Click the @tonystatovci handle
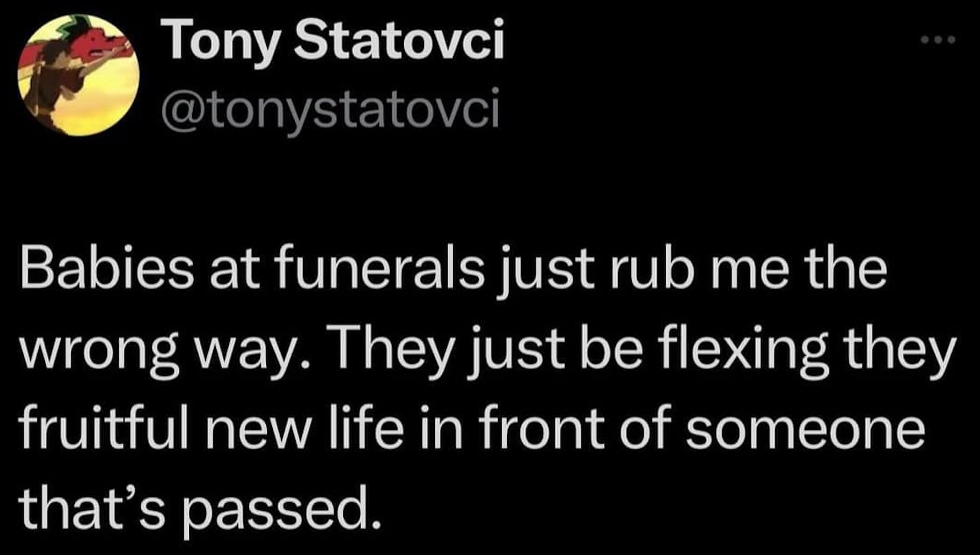 point(330,111)
